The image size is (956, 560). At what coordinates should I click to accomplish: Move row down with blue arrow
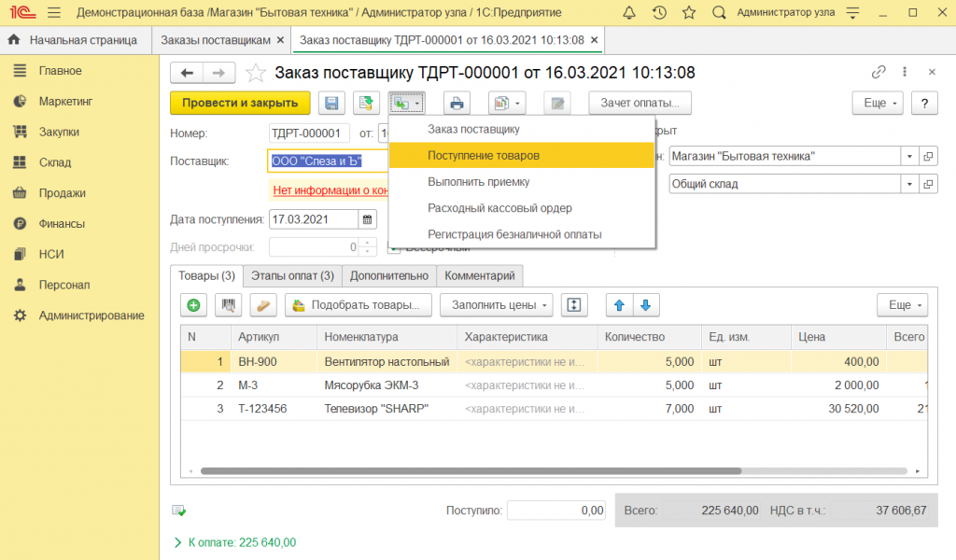[x=646, y=305]
